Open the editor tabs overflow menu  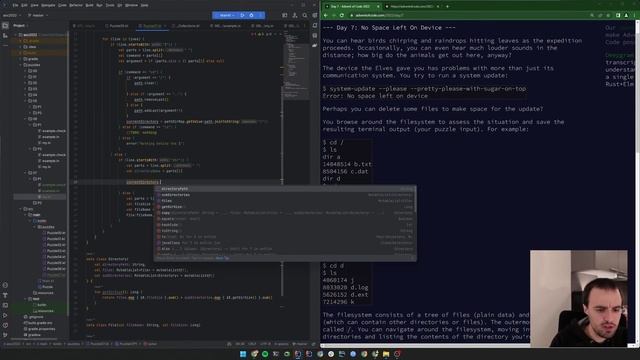click(305, 26)
